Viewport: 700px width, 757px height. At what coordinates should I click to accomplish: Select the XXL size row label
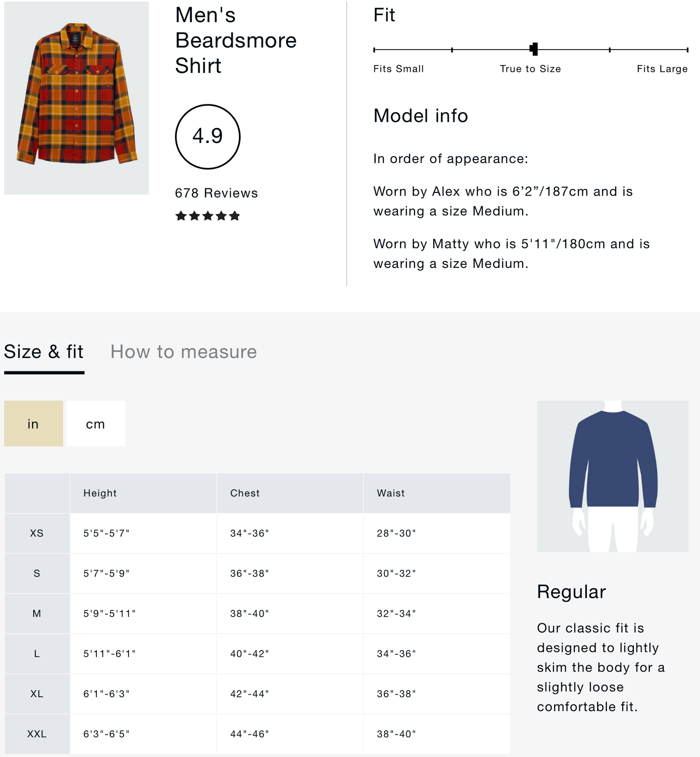coord(37,734)
